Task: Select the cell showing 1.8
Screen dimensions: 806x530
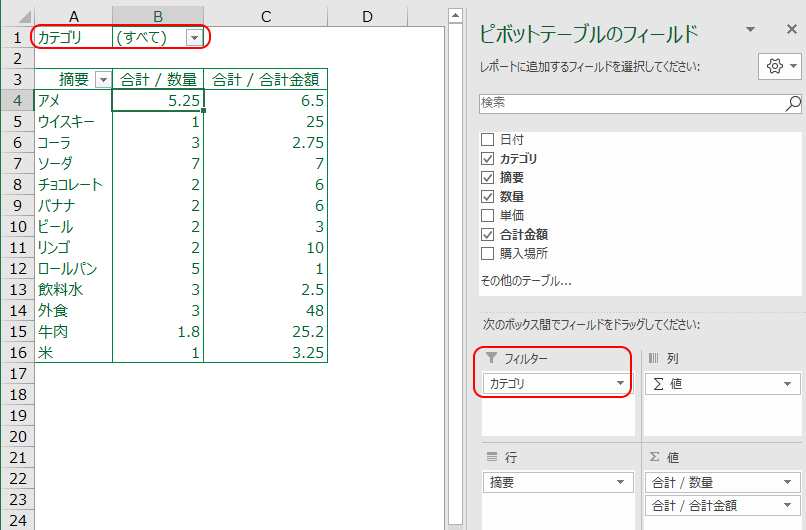Action: [158, 332]
